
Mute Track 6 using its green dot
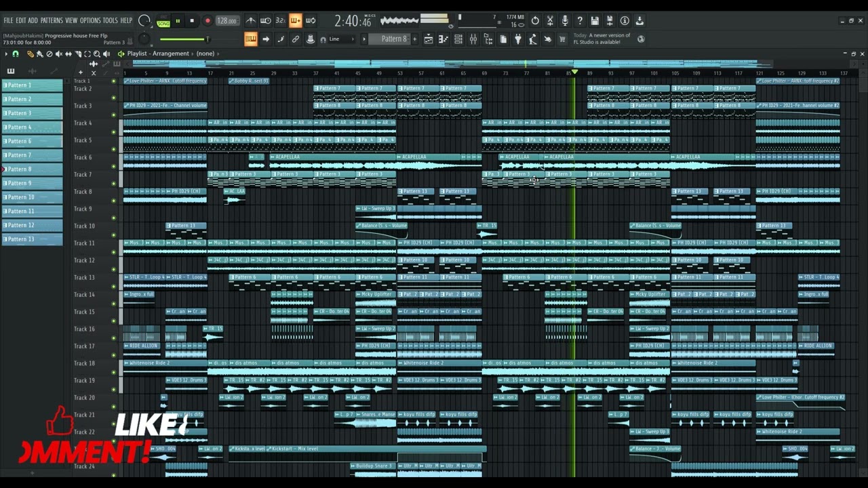pyautogui.click(x=114, y=166)
